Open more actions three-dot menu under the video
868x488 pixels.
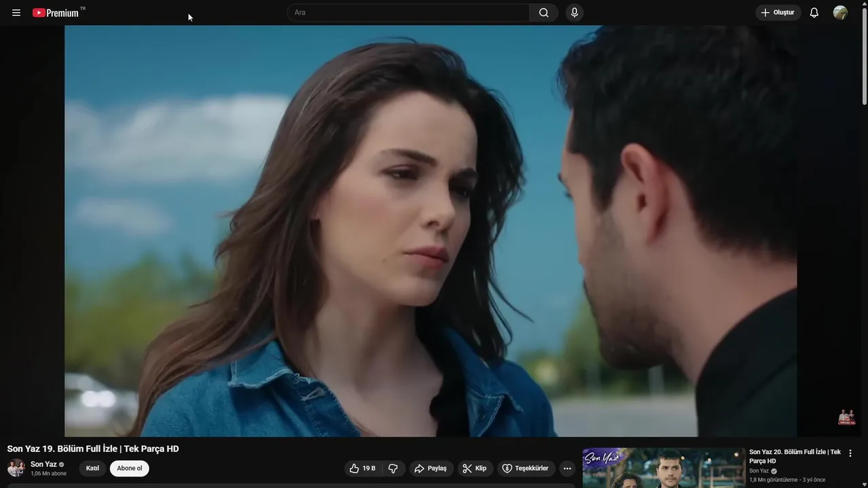[x=568, y=468]
